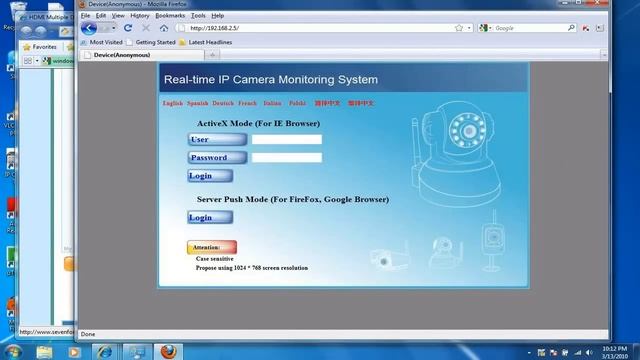The image size is (640, 360).
Task: Click the Server Push Mode Login button
Action: click(x=210, y=218)
